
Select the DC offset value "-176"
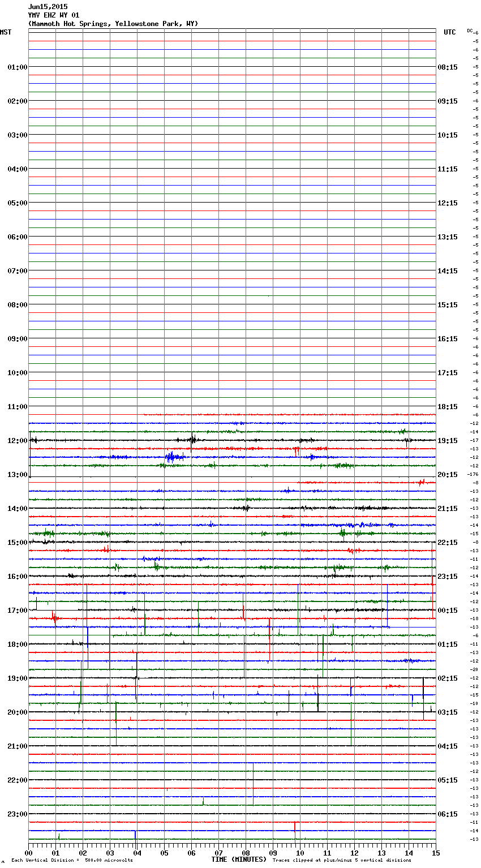pyautogui.click(x=473, y=474)
